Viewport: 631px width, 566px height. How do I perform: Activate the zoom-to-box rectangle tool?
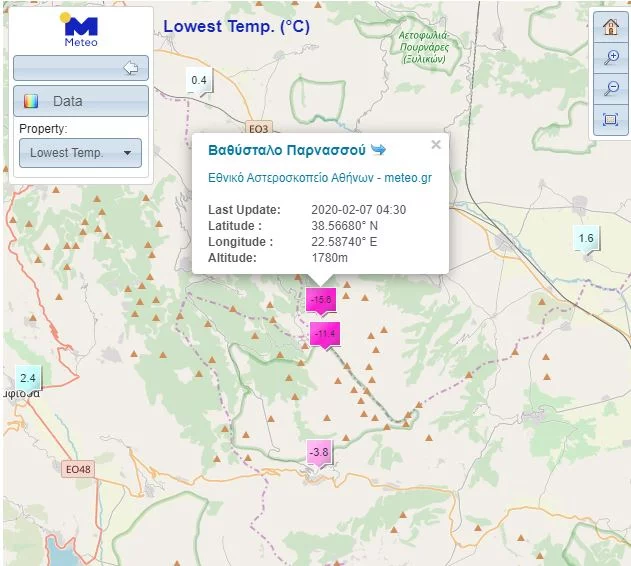pos(610,120)
